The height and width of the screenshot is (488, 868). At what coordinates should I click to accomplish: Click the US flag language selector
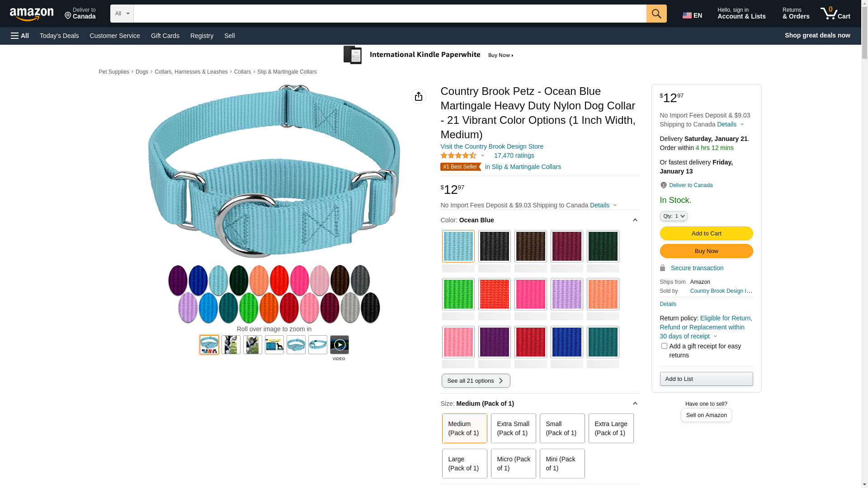[692, 15]
